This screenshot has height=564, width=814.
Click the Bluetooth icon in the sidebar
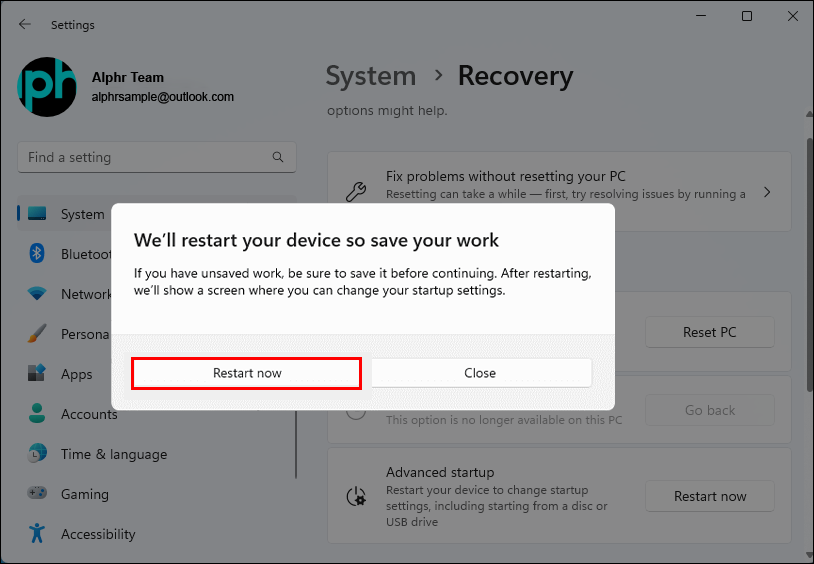[x=37, y=254]
